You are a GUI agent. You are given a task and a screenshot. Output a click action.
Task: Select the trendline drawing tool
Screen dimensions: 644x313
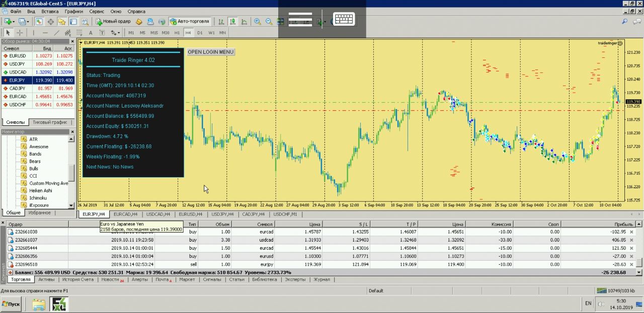56,33
